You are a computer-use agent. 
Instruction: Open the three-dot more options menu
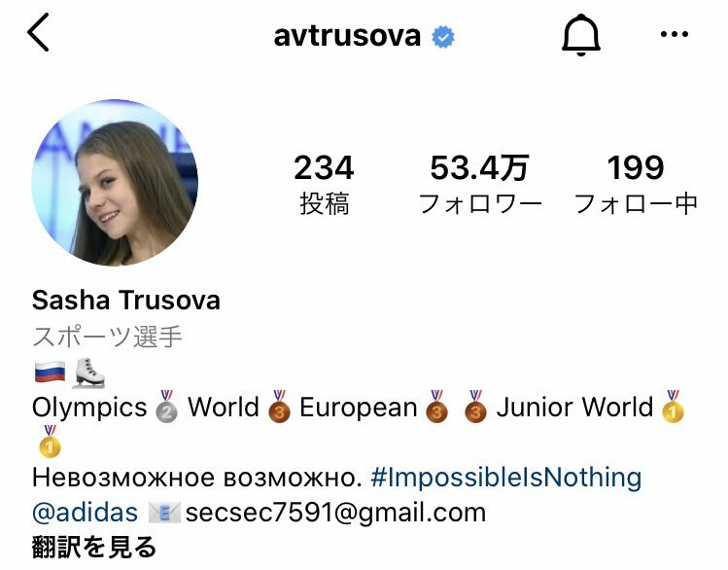click(675, 34)
